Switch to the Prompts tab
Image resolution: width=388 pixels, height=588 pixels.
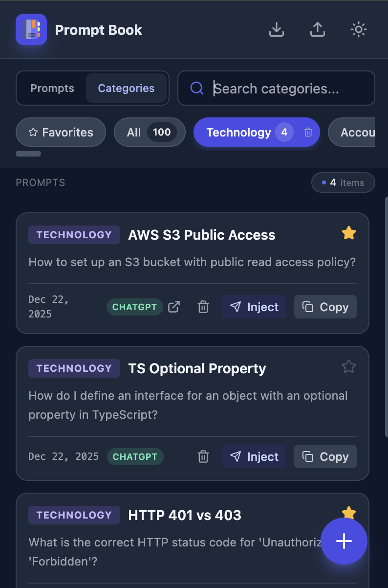point(52,88)
